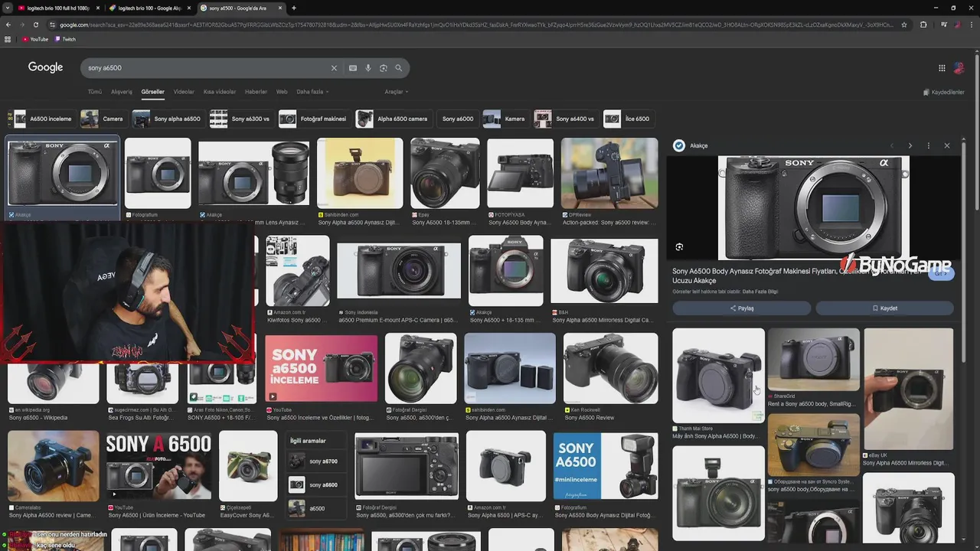This screenshot has height=551, width=980.
Task: Open the browser extensions icon
Action: pos(923,24)
